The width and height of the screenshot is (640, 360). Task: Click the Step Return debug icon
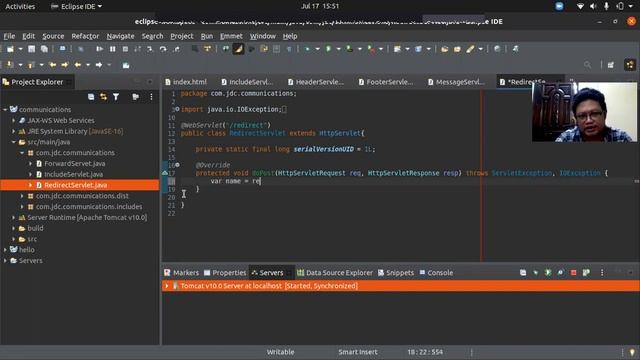coord(176,49)
